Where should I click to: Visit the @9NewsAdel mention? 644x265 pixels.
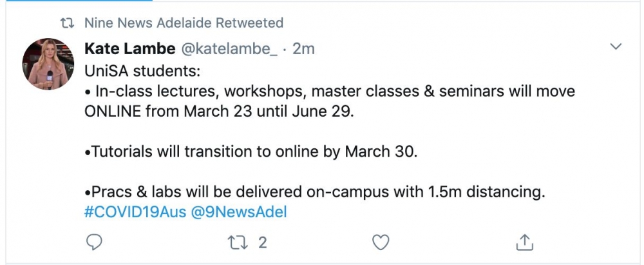tap(239, 211)
